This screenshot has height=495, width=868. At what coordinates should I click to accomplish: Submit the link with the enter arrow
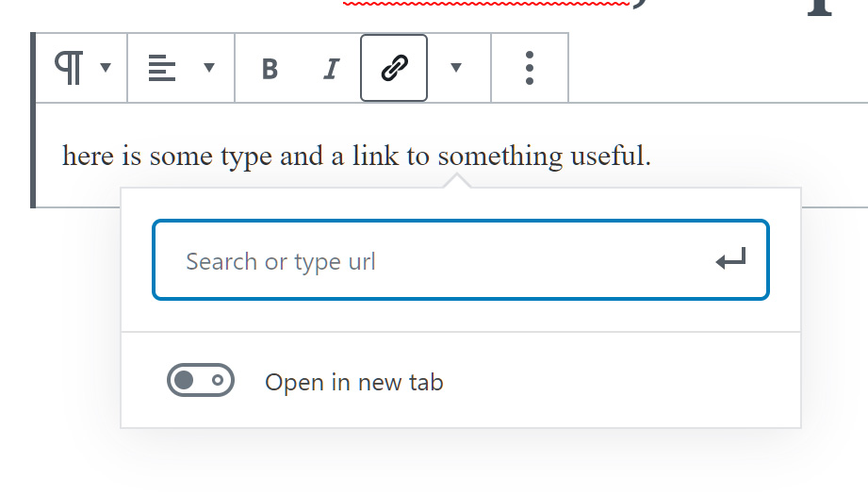pos(730,260)
